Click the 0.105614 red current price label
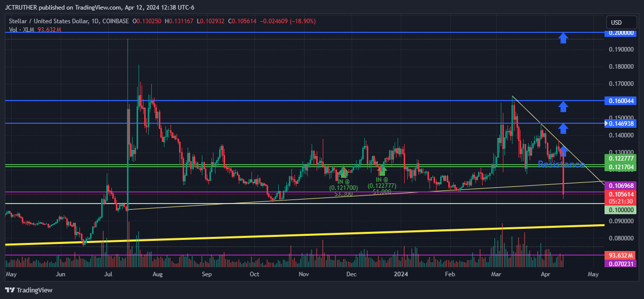644x299 pixels. click(620, 193)
